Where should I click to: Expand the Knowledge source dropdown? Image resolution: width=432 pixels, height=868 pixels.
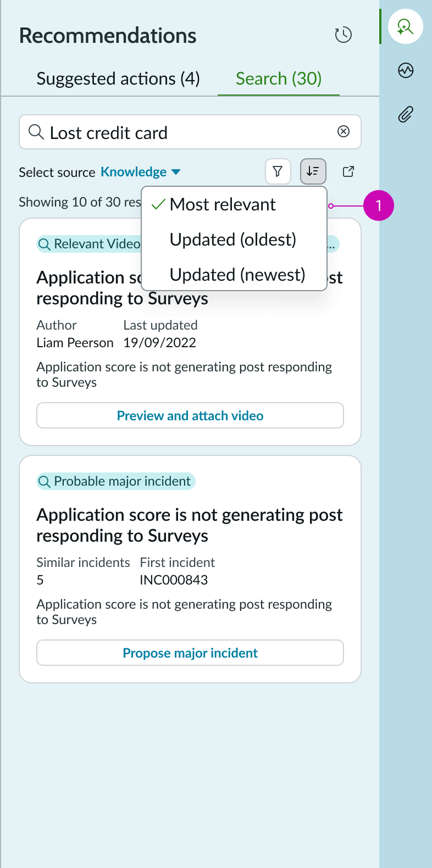[x=140, y=171]
